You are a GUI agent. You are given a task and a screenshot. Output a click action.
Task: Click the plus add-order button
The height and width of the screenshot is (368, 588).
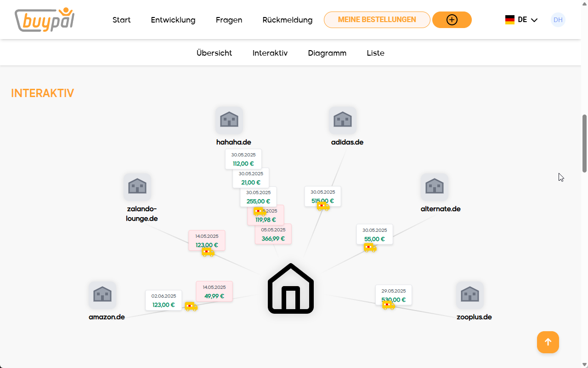point(452,20)
